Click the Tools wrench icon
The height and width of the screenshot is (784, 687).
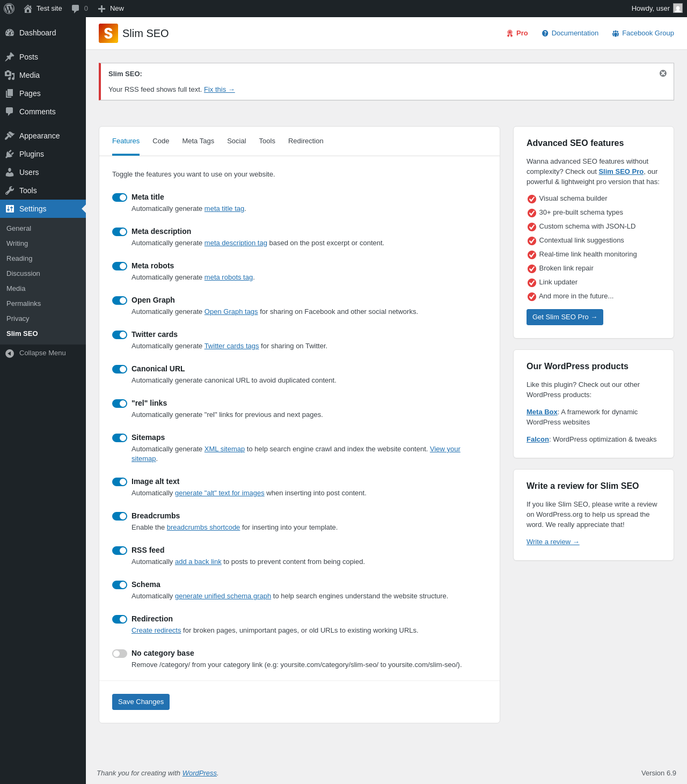[10, 190]
